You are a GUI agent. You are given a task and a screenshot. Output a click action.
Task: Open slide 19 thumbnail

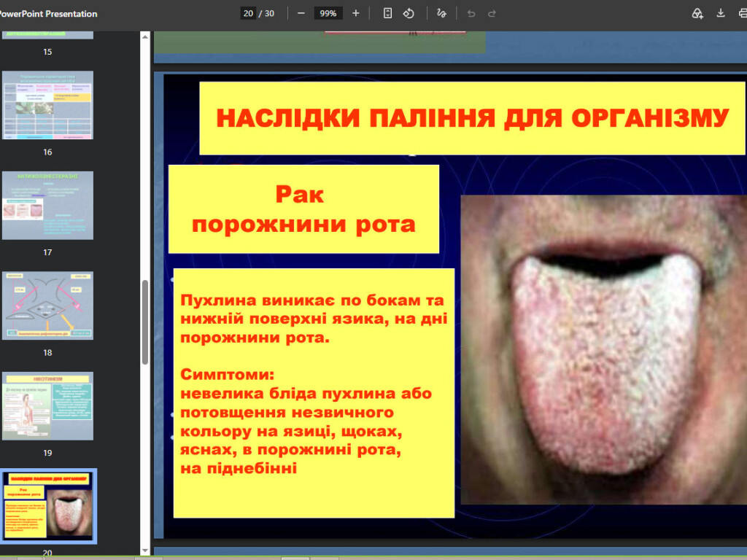coord(47,405)
